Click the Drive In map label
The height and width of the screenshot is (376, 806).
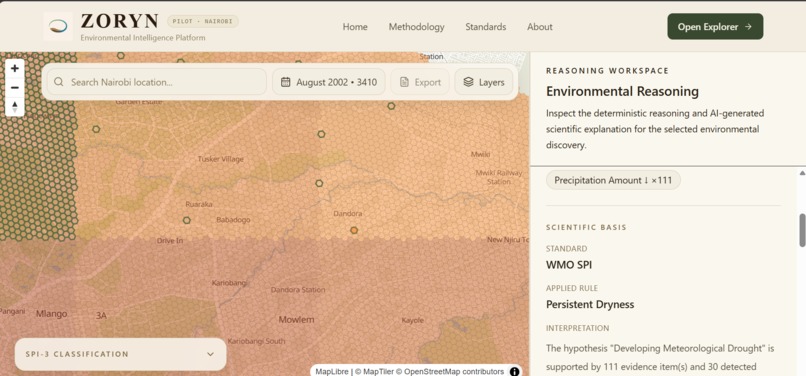(x=170, y=240)
